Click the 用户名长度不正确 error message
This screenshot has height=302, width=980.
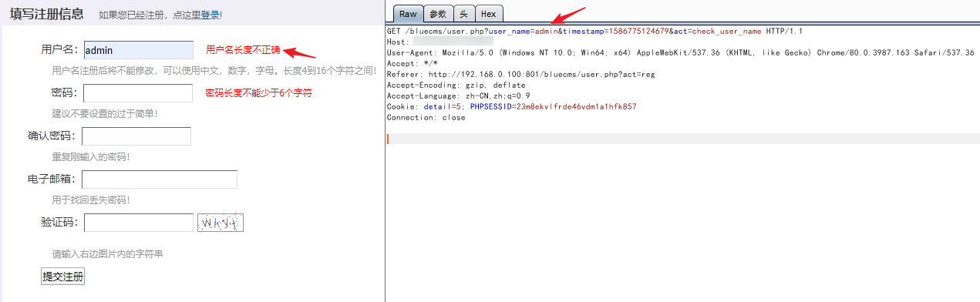[243, 50]
